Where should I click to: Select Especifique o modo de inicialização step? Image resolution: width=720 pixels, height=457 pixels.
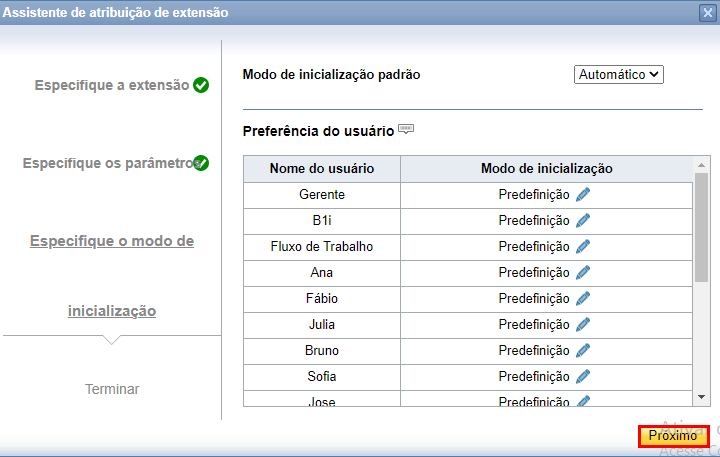click(112, 276)
